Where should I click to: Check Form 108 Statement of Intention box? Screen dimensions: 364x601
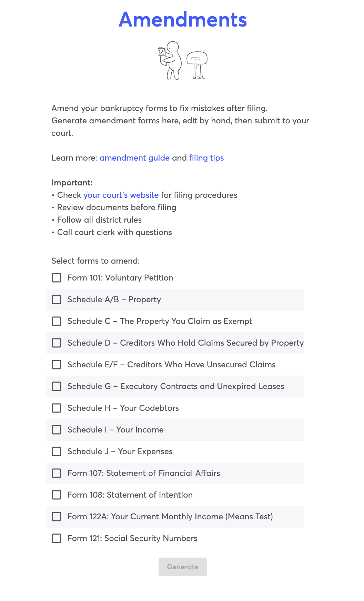point(57,495)
